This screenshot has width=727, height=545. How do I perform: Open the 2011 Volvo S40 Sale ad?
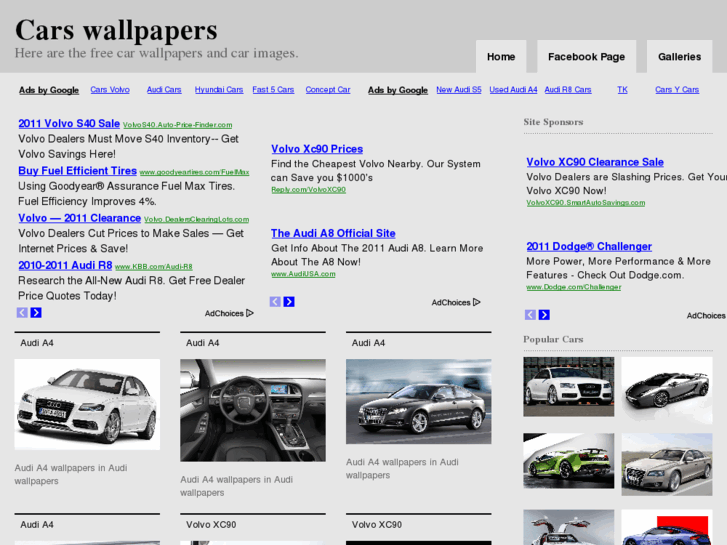point(69,123)
